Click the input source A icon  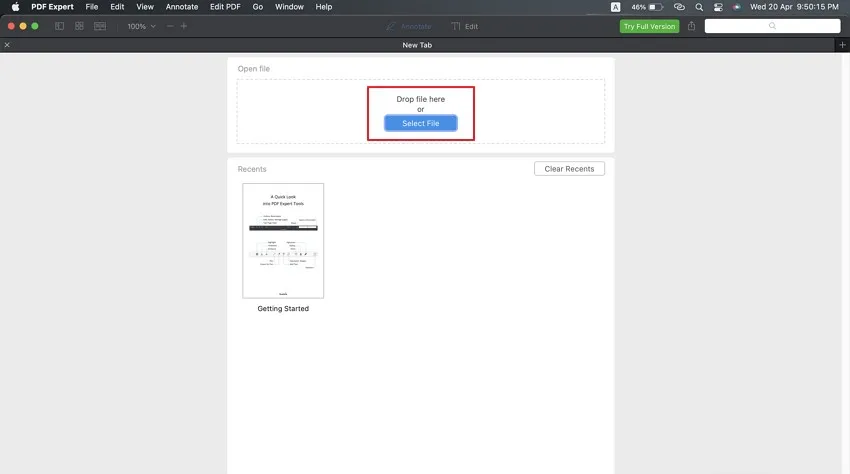pos(615,7)
